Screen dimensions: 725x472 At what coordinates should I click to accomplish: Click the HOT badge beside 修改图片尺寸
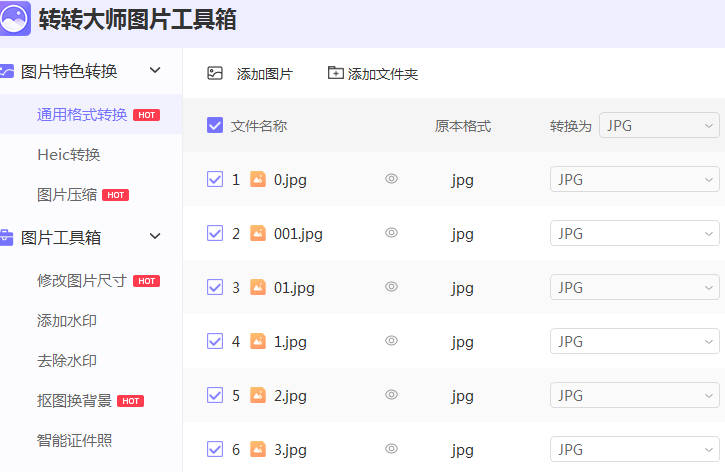(147, 281)
